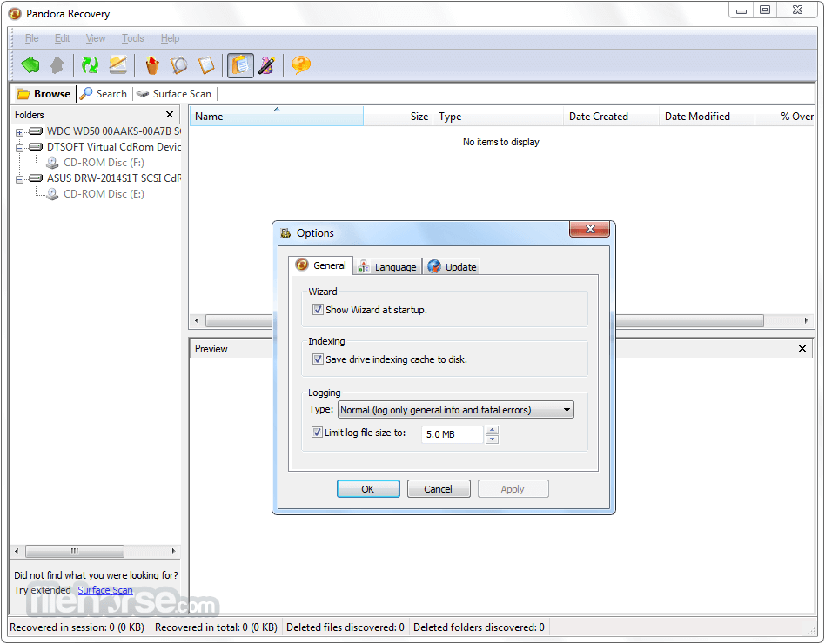The width and height of the screenshot is (825, 644).
Task: Click the drive with pencil toolbar icon
Action: [x=117, y=65]
